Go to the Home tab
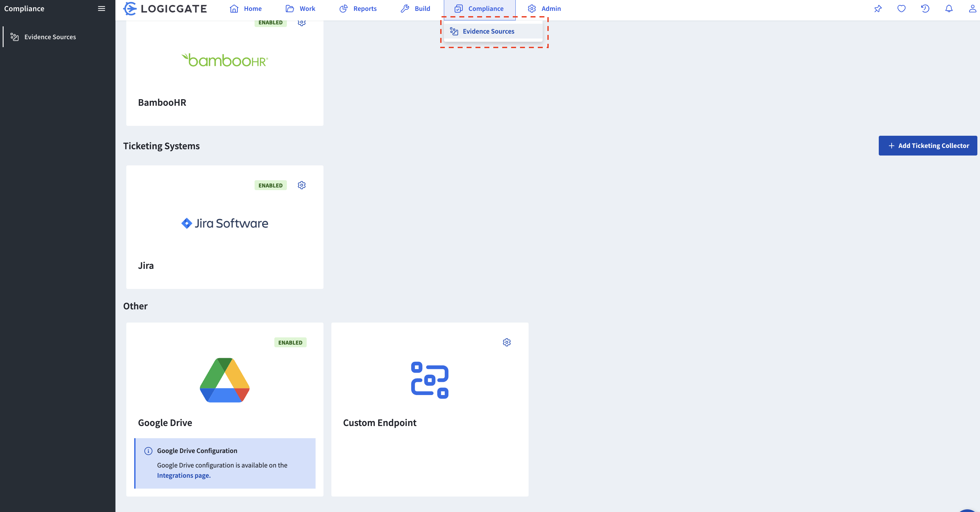Screen dimensions: 980x512 click(245, 8)
